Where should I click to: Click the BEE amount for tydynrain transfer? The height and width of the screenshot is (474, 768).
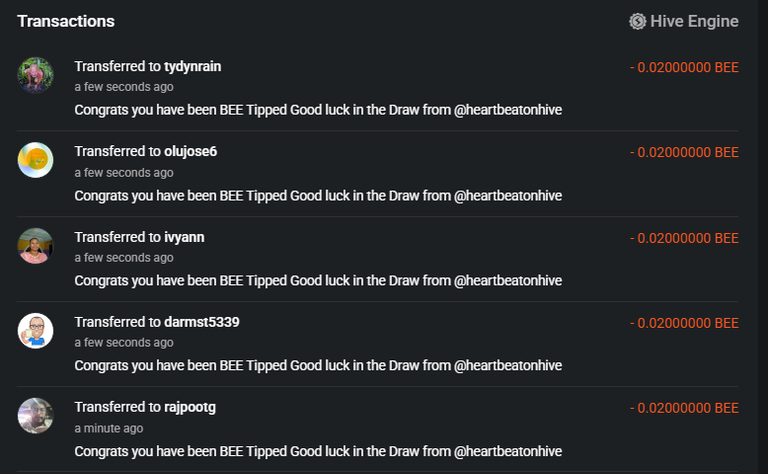(x=684, y=67)
